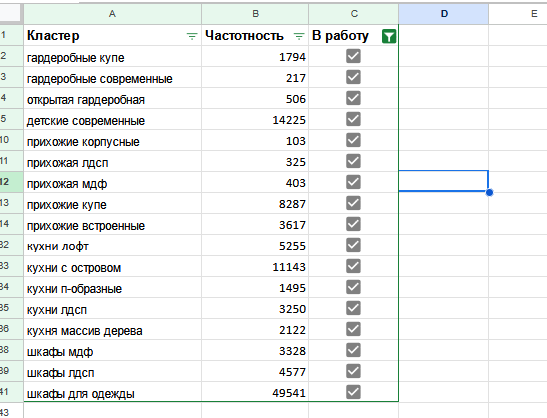547x418 pixels.
Task: Click the blue fill handle of the selected cell
Action: (489, 192)
